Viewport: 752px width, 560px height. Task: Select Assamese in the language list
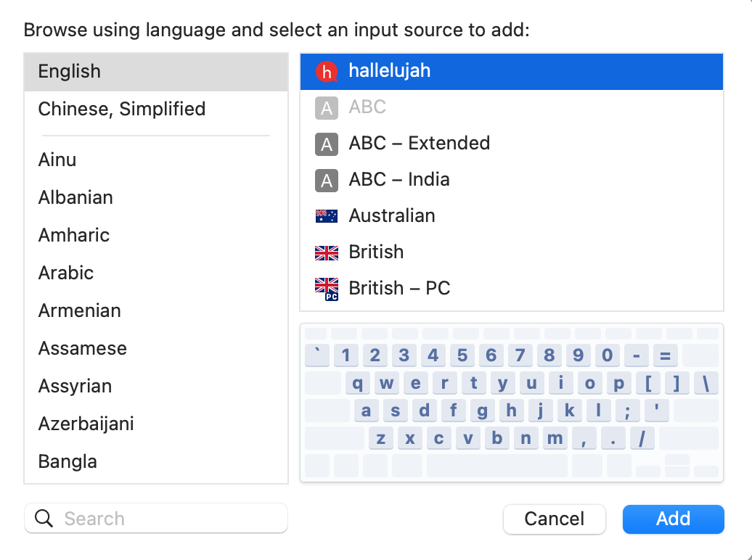tap(156, 349)
